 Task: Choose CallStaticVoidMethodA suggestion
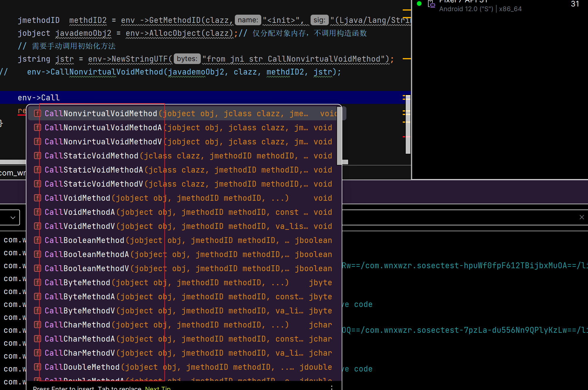pyautogui.click(x=184, y=170)
